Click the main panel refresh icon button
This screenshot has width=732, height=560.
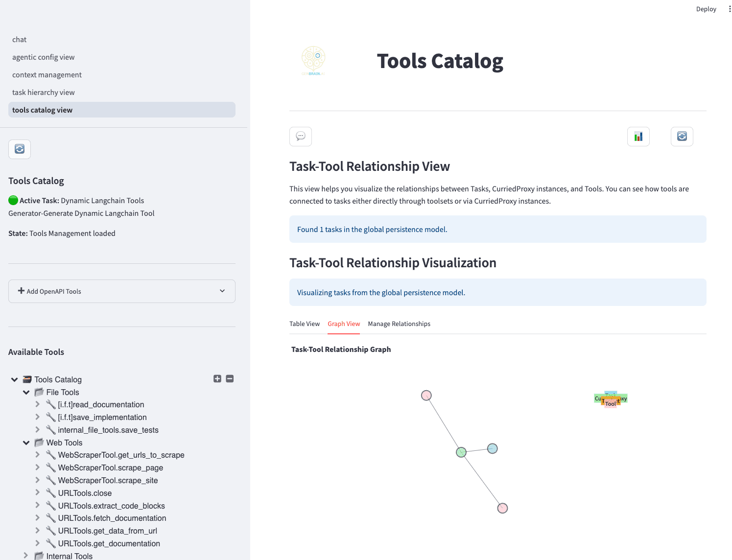(x=682, y=137)
